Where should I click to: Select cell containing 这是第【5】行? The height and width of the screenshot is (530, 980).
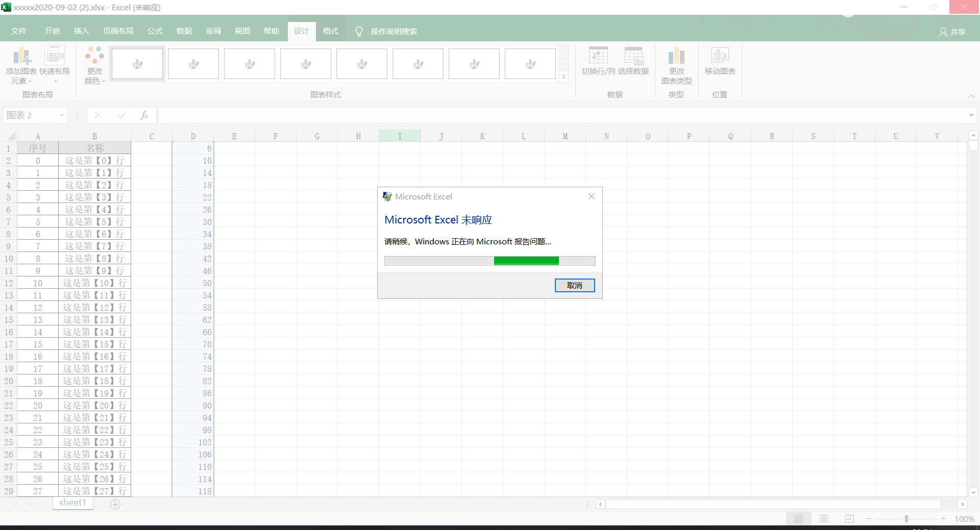click(95, 222)
